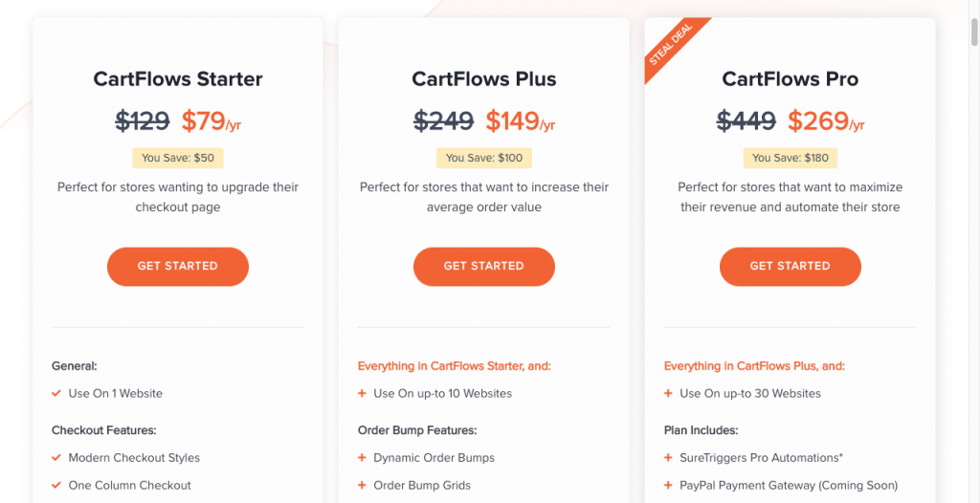Click the CartFlows Pro plan title
The height and width of the screenshot is (503, 980).
coord(791,79)
